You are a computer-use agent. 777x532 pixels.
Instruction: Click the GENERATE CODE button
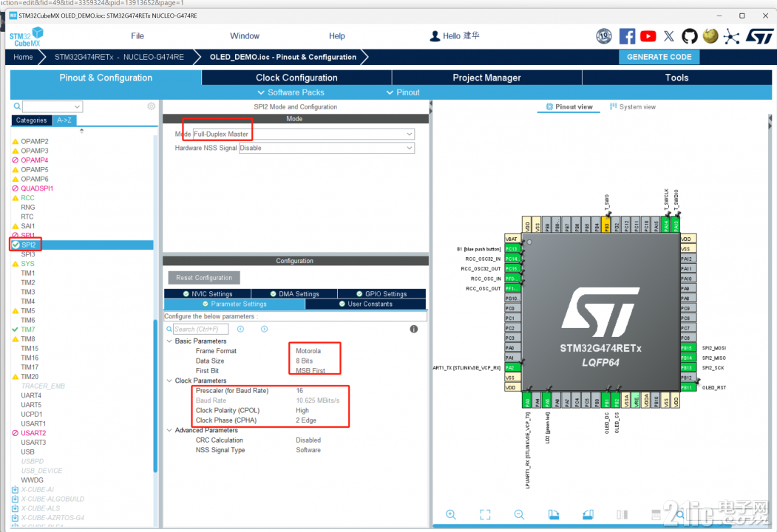point(659,57)
